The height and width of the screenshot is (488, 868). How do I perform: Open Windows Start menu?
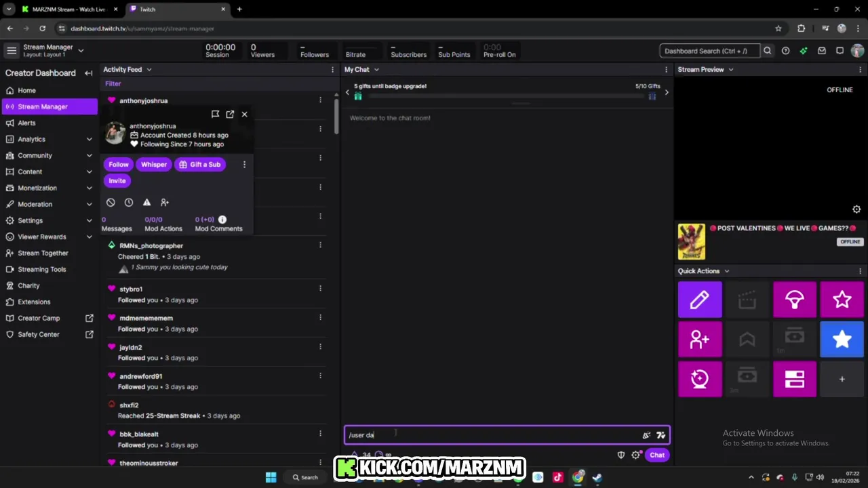pyautogui.click(x=271, y=477)
